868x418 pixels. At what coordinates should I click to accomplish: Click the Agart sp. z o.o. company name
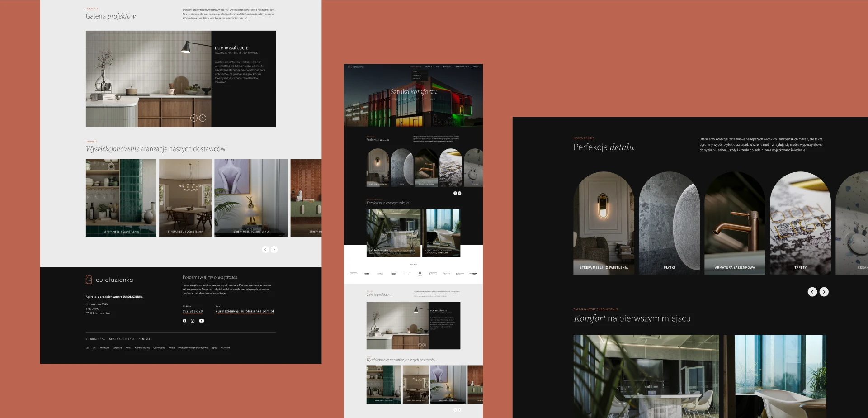[x=114, y=297]
